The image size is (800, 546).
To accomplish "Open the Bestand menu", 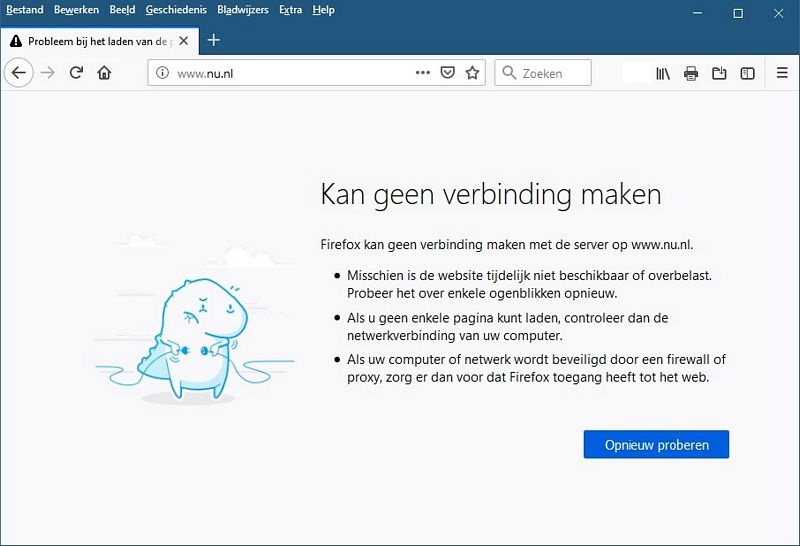I will tap(24, 10).
